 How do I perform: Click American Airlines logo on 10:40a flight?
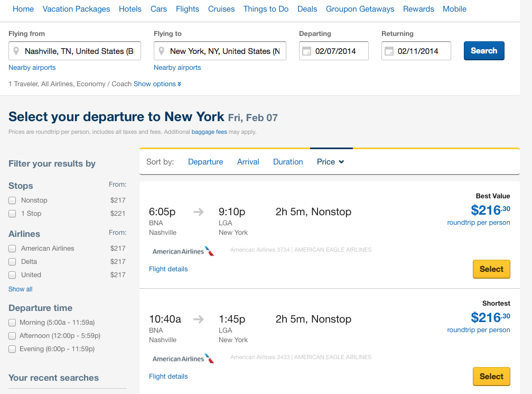(x=183, y=359)
